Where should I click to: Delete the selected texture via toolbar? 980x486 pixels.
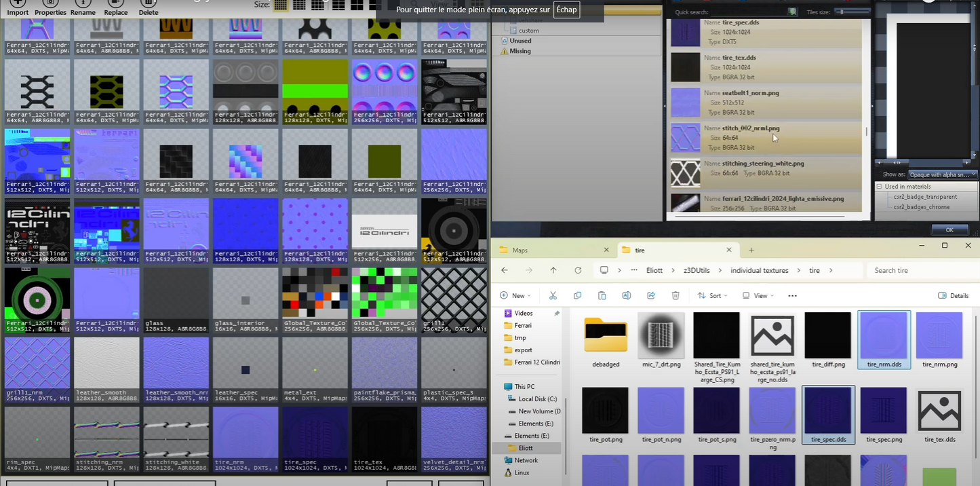(149, 7)
